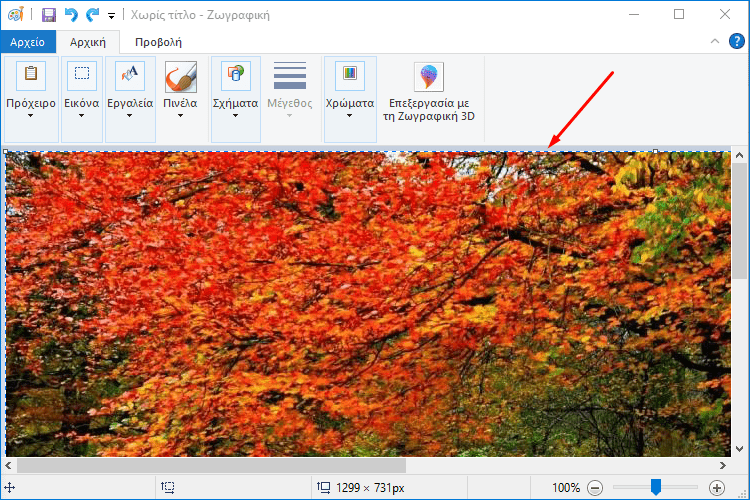Open the Αρχείο file menu
Image resolution: width=750 pixels, height=500 pixels.
click(x=28, y=42)
